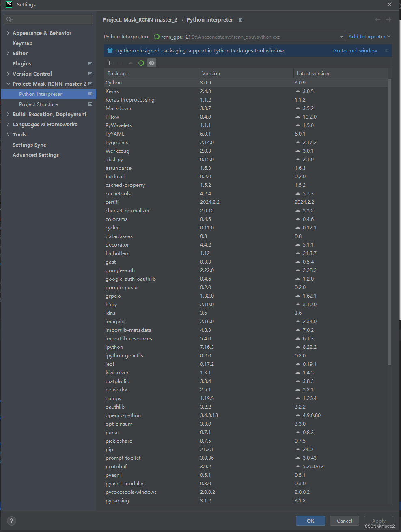Dismiss the packaging support banner

tap(386, 50)
